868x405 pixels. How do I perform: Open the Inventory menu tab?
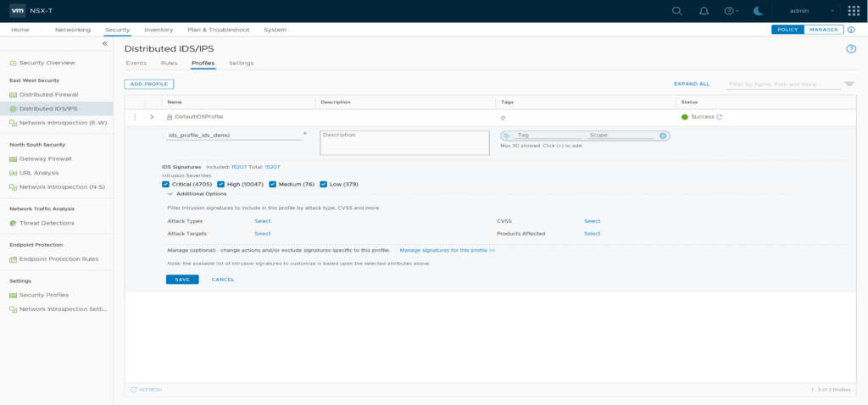[159, 30]
